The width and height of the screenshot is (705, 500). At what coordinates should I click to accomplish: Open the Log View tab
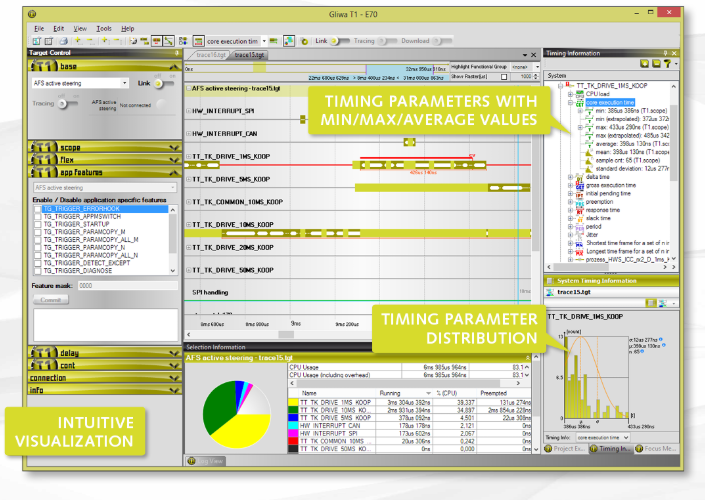pyautogui.click(x=205, y=461)
